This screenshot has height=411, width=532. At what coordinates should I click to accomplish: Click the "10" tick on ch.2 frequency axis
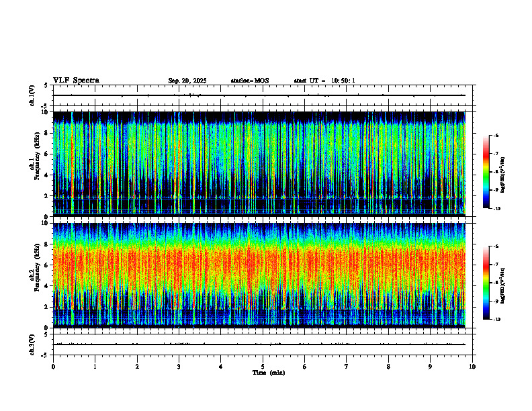[46, 223]
